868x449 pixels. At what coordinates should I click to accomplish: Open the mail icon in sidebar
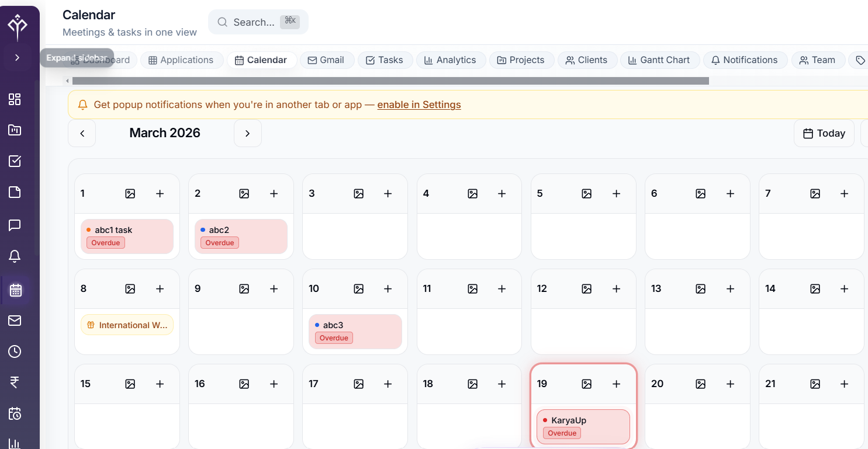(15, 321)
